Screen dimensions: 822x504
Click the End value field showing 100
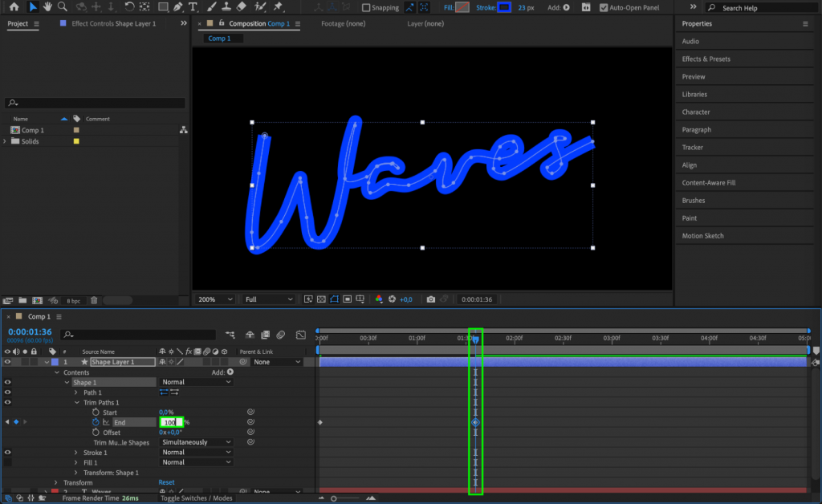(170, 422)
